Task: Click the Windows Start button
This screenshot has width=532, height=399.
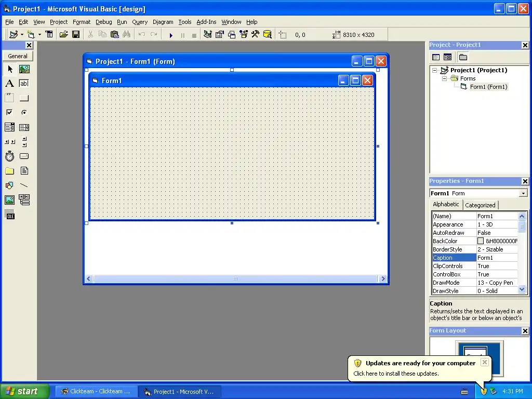Action: [25, 392]
